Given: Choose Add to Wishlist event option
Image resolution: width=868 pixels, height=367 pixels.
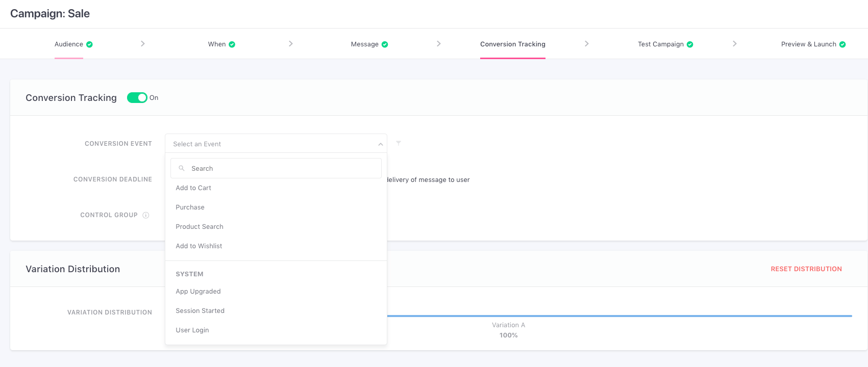Looking at the screenshot, I should (199, 246).
